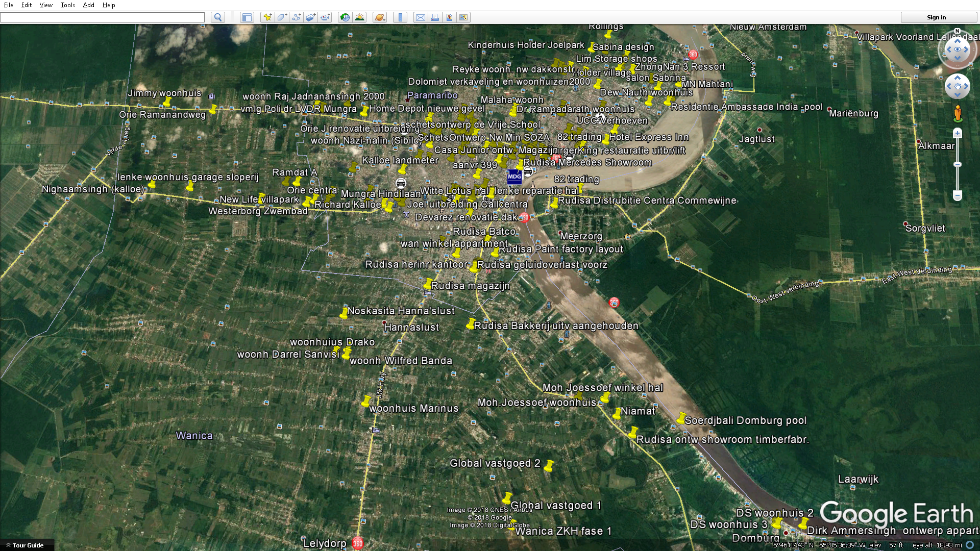The width and height of the screenshot is (980, 551).
Task: Click 'woonh Wilfred Banda' label
Action: click(401, 361)
